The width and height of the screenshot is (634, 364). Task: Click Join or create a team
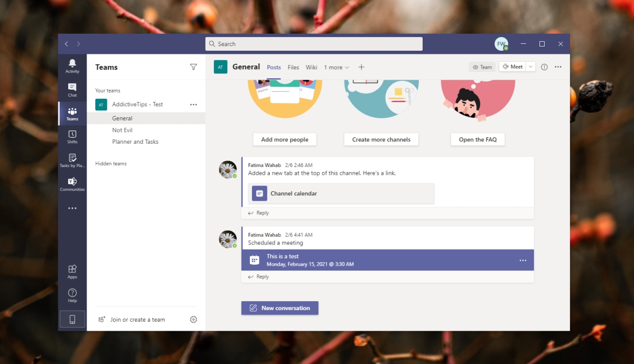point(132,320)
